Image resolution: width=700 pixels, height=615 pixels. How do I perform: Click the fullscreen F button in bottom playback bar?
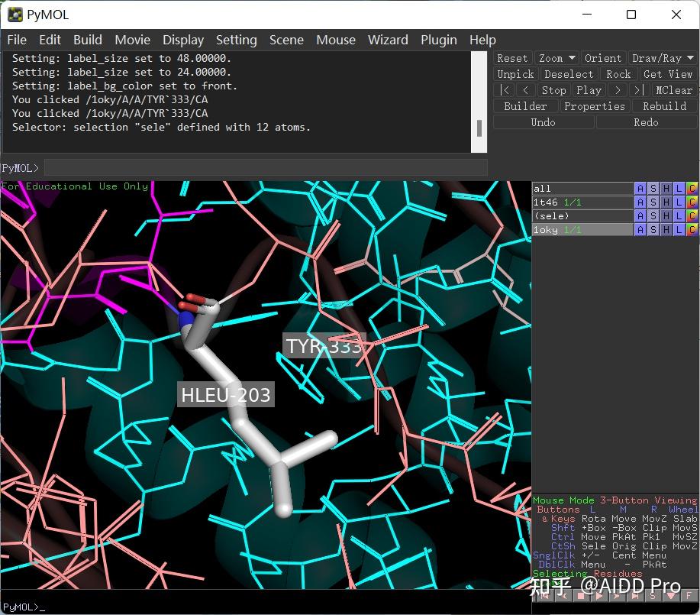point(689,595)
